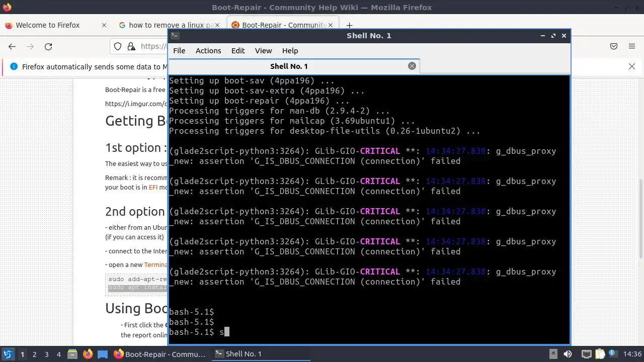Click 'Setting up boot-repair (4ppa196)' terminal line
The image size is (644, 362).
click(259, 101)
